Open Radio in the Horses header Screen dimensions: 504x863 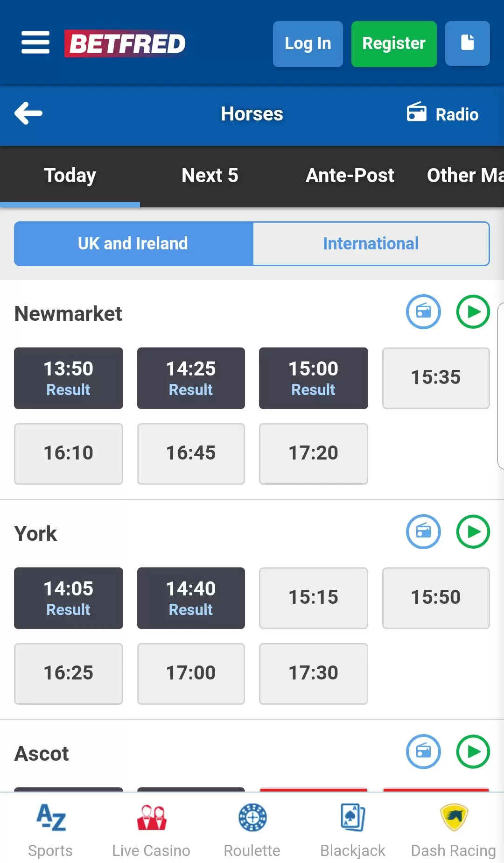point(442,114)
